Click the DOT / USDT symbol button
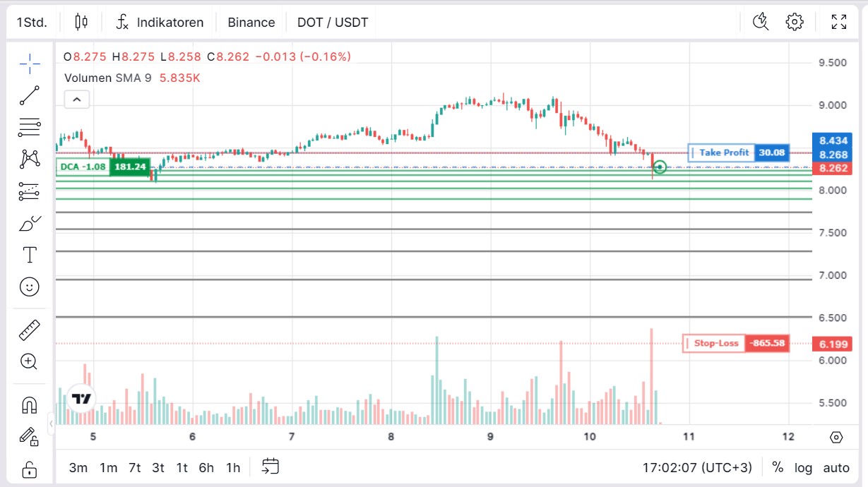The width and height of the screenshot is (868, 487). coord(333,23)
